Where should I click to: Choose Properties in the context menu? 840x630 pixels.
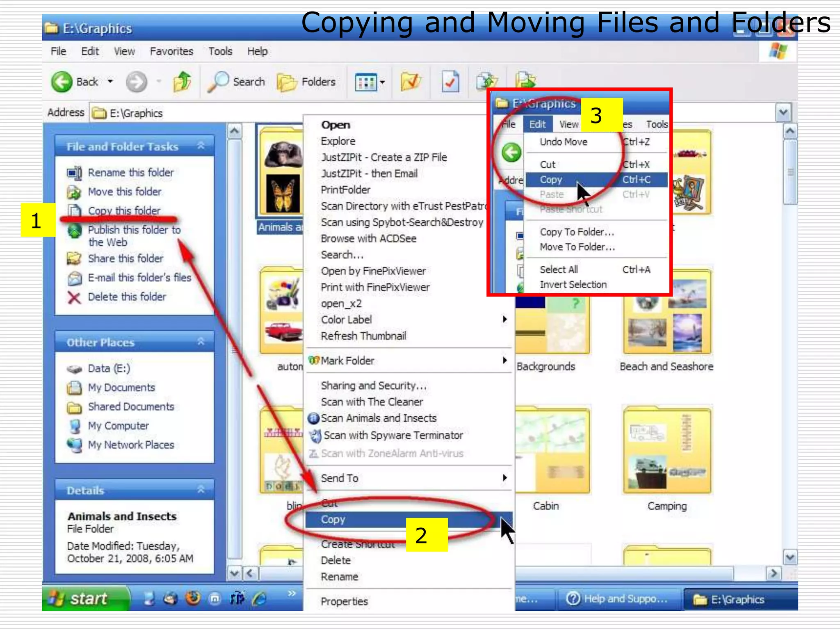coord(410,602)
